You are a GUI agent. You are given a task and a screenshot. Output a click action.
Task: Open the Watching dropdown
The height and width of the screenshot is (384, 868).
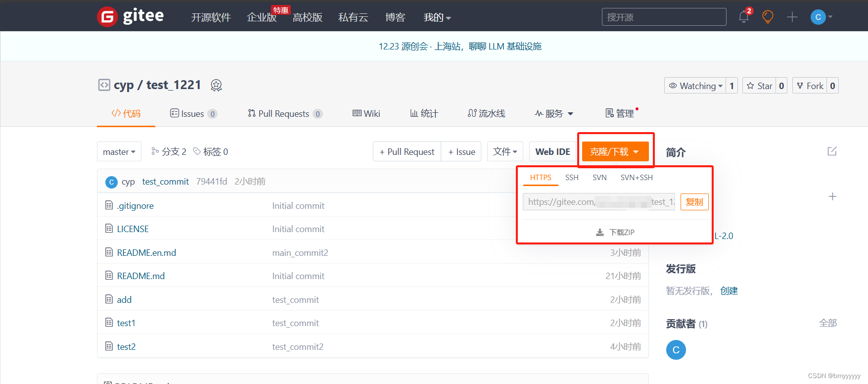click(695, 86)
